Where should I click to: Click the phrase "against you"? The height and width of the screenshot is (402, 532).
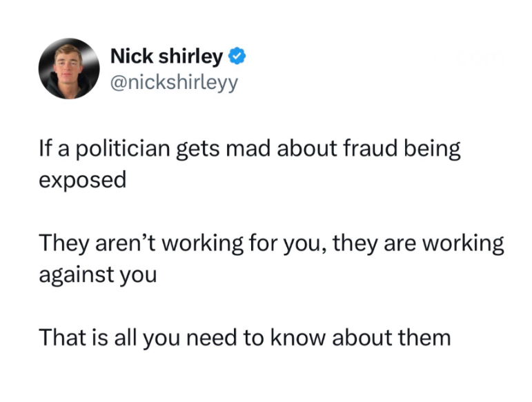coord(97,274)
